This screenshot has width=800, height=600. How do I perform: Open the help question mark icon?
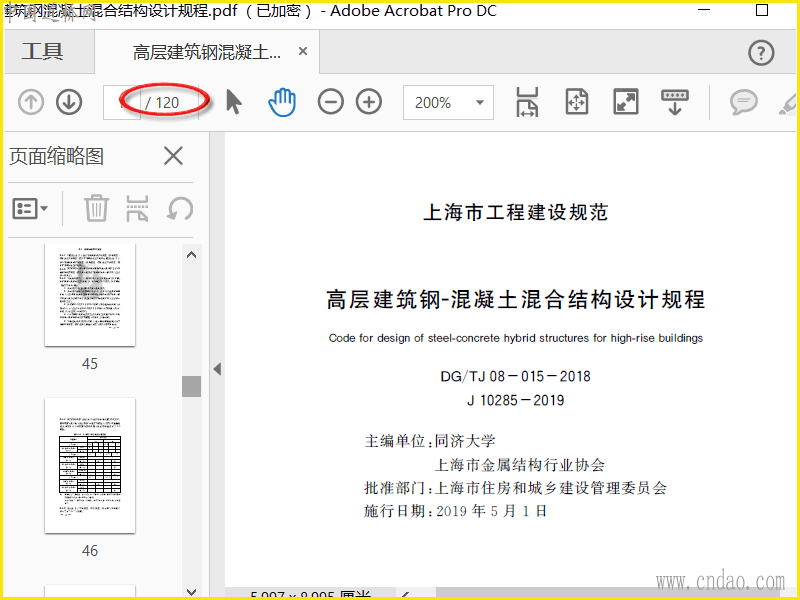click(761, 53)
